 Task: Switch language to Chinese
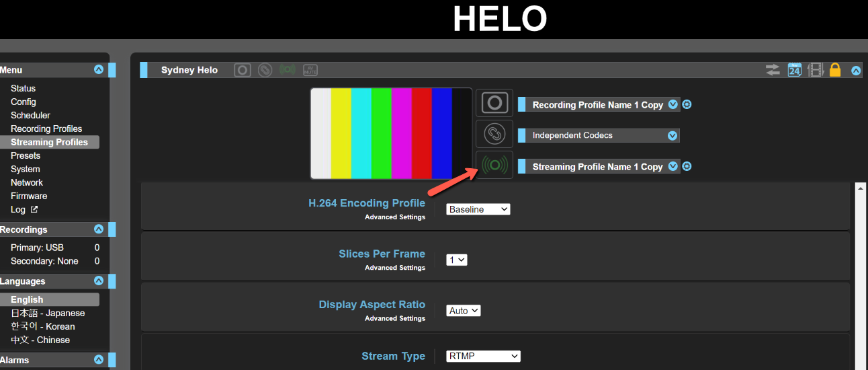(x=40, y=340)
